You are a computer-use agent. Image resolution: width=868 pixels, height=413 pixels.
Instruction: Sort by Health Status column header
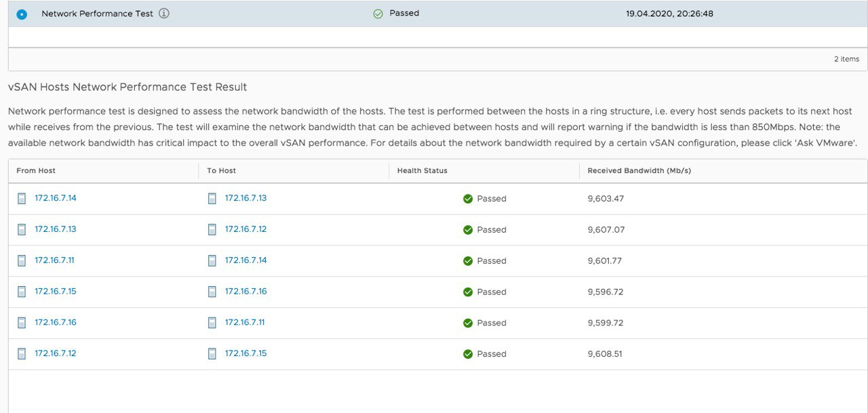tap(422, 171)
